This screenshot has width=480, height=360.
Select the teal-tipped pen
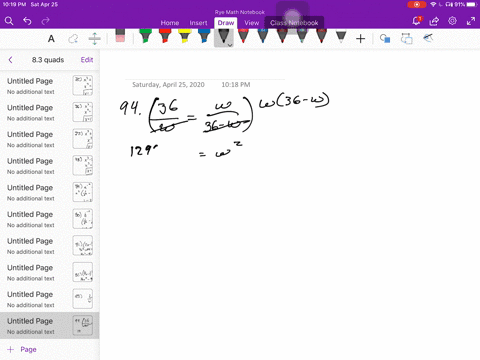pos(302,36)
